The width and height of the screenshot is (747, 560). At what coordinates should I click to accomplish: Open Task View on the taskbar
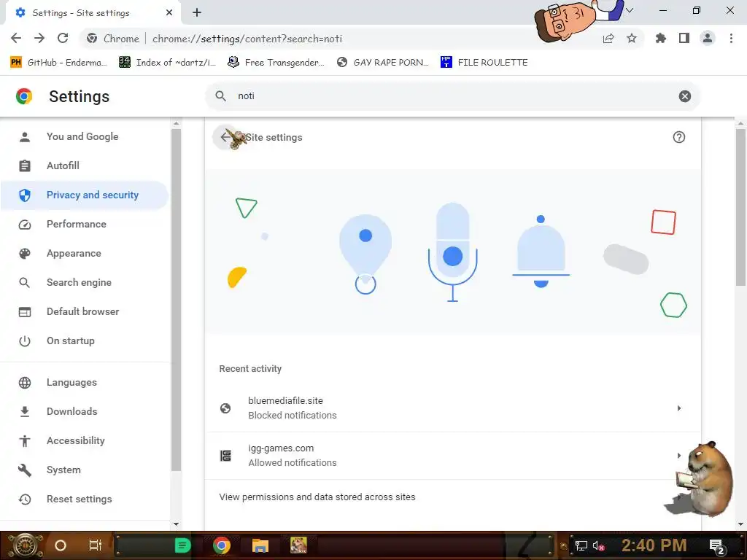pyautogui.click(x=96, y=545)
